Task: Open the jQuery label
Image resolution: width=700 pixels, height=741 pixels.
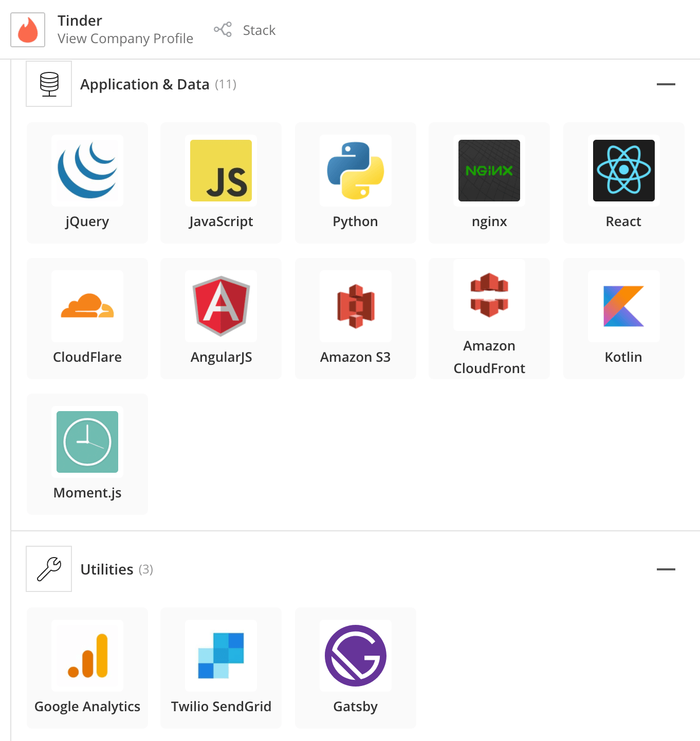Action: pos(87,221)
